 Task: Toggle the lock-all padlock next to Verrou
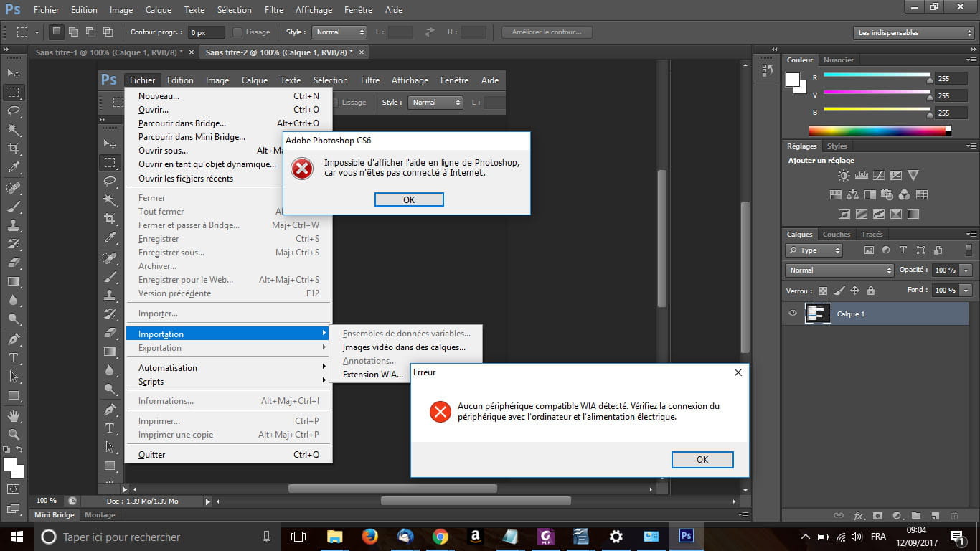[870, 291]
